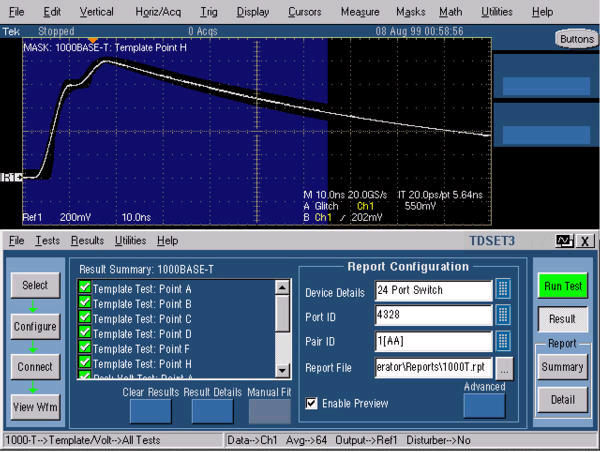The height and width of the screenshot is (452, 600).
Task: Click the View Wfm button
Action: coord(35,407)
